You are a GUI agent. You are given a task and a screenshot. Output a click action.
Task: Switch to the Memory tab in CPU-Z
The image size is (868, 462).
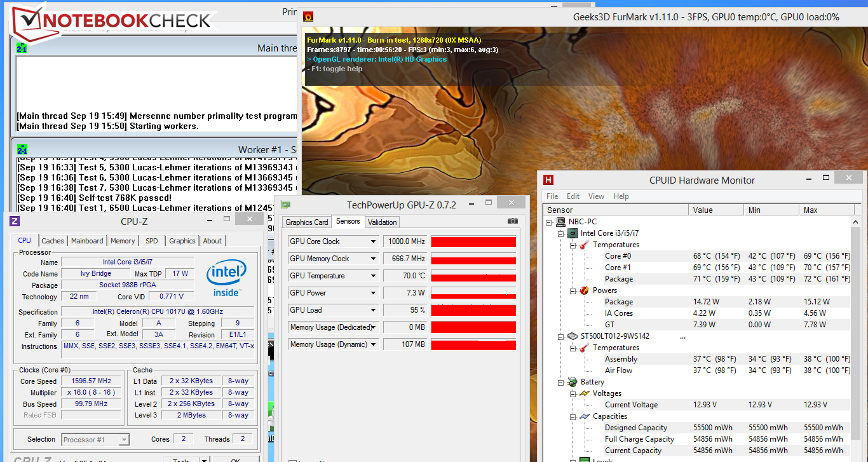pyautogui.click(x=123, y=241)
